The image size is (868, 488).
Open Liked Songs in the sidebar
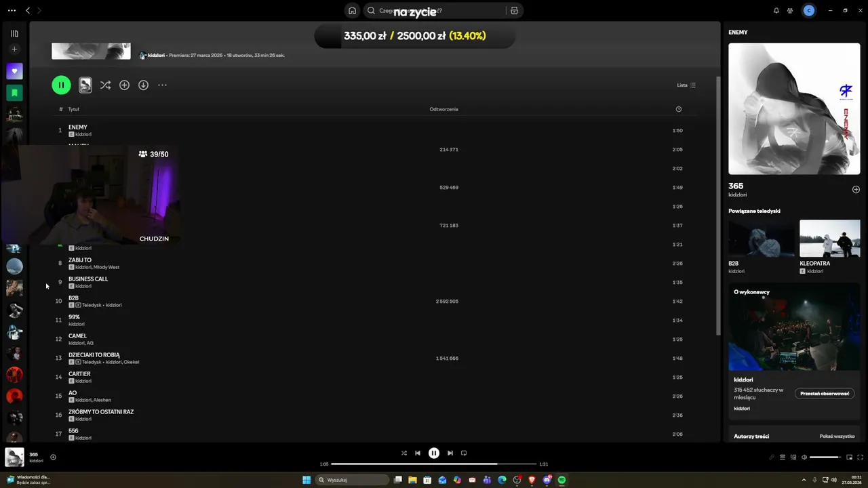tap(14, 71)
